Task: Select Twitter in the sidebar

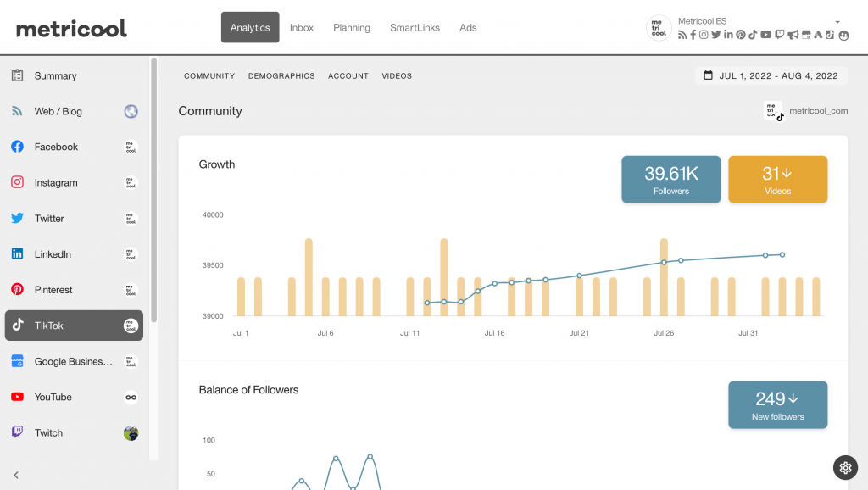Action: (x=75, y=218)
